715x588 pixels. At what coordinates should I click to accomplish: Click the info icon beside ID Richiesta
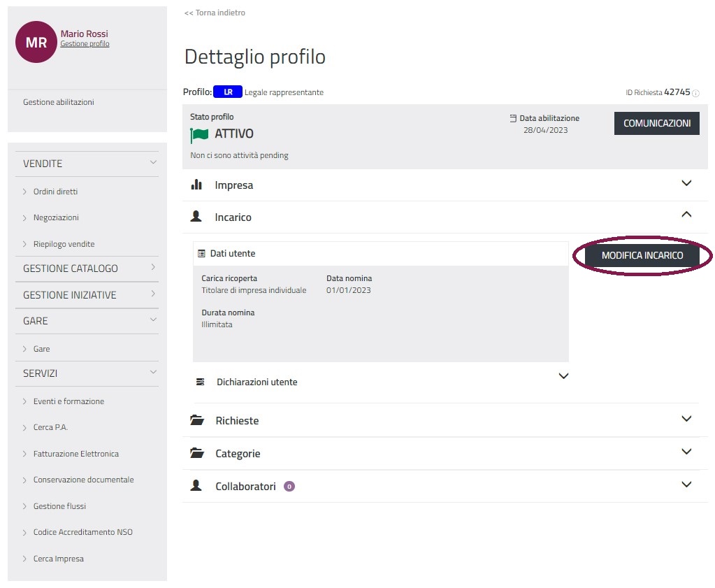click(695, 93)
